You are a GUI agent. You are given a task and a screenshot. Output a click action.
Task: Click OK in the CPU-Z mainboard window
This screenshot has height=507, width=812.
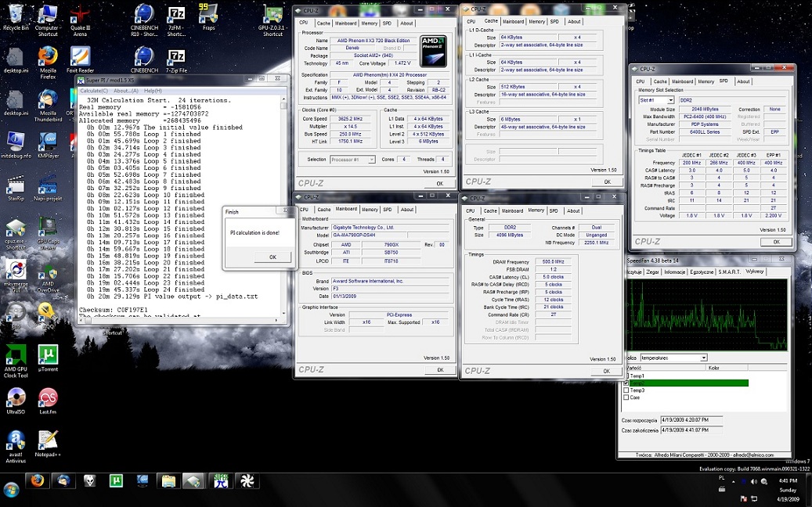[x=440, y=370]
